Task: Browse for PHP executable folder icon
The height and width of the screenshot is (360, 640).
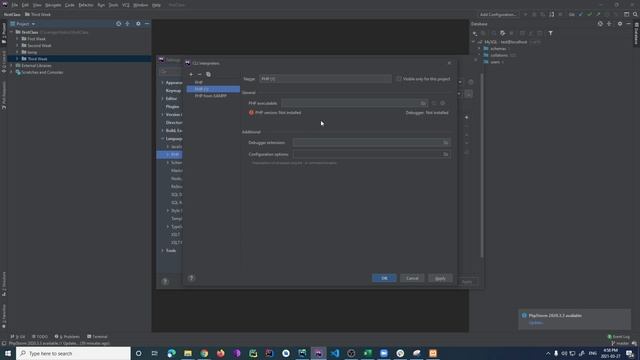Action: point(423,103)
